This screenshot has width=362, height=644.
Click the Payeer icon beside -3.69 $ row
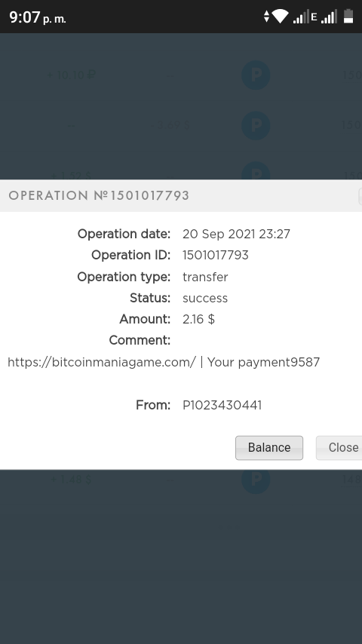coord(256,125)
